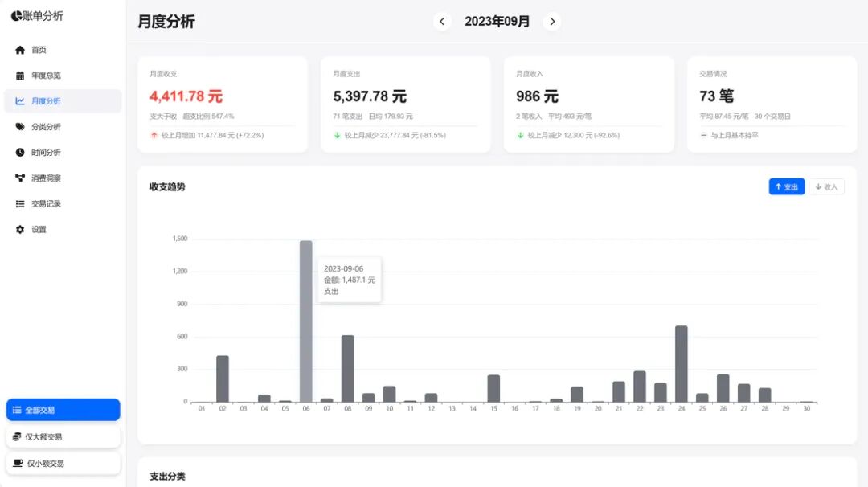Screen dimensions: 868x487
Task: Click the 2023年09月 month label
Action: [497, 22]
